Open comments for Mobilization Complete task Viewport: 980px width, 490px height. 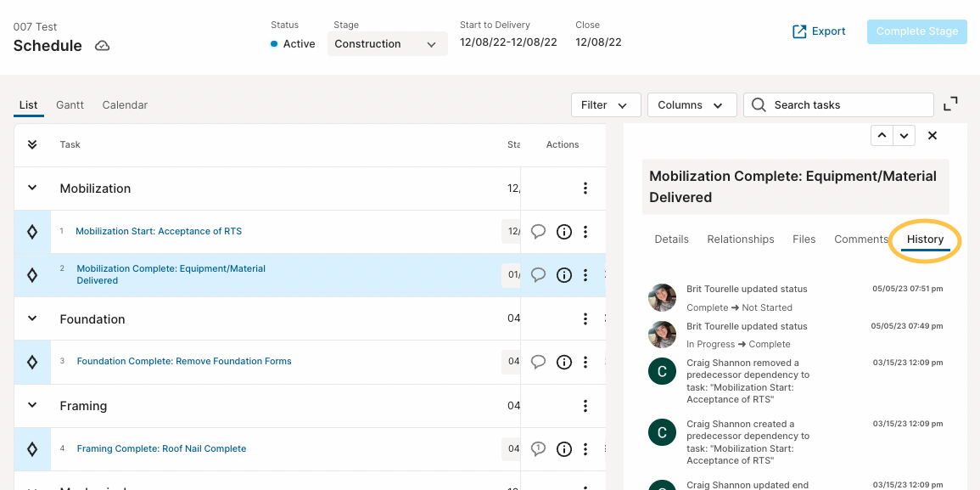point(538,275)
